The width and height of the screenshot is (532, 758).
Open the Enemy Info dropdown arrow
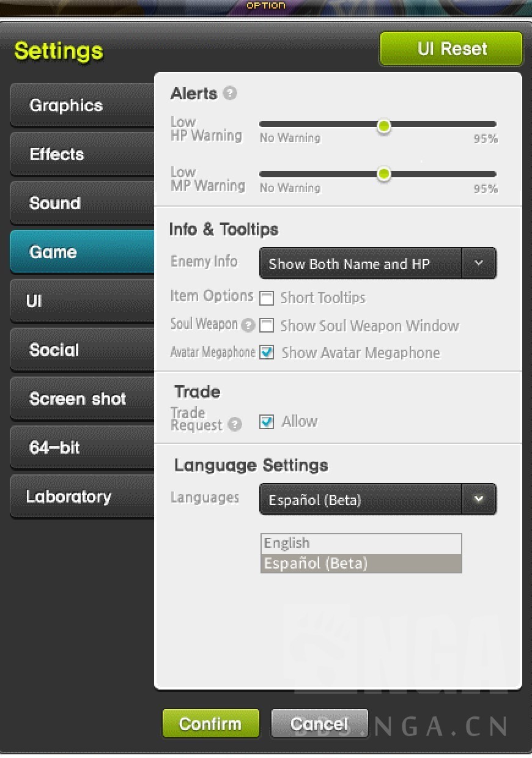tap(479, 263)
